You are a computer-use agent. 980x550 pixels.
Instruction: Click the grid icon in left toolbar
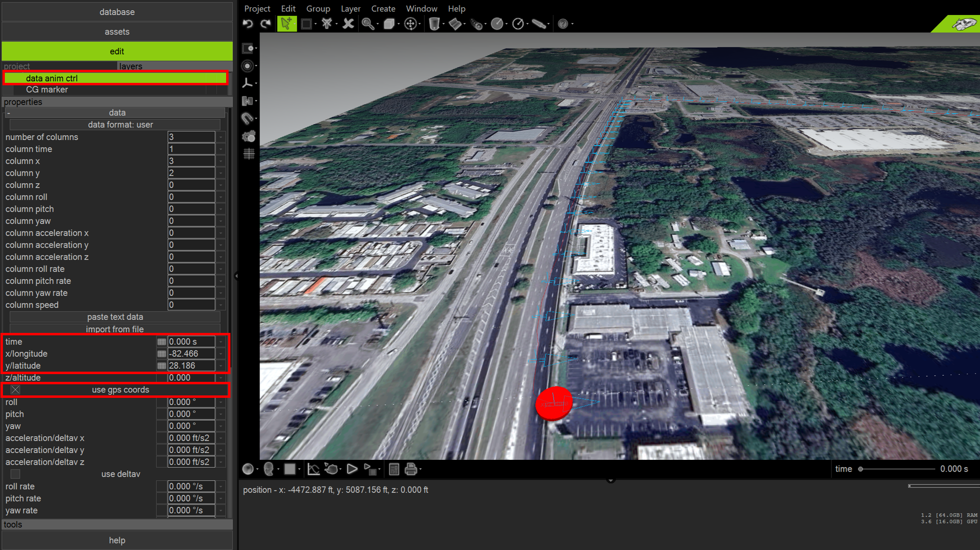[249, 154]
